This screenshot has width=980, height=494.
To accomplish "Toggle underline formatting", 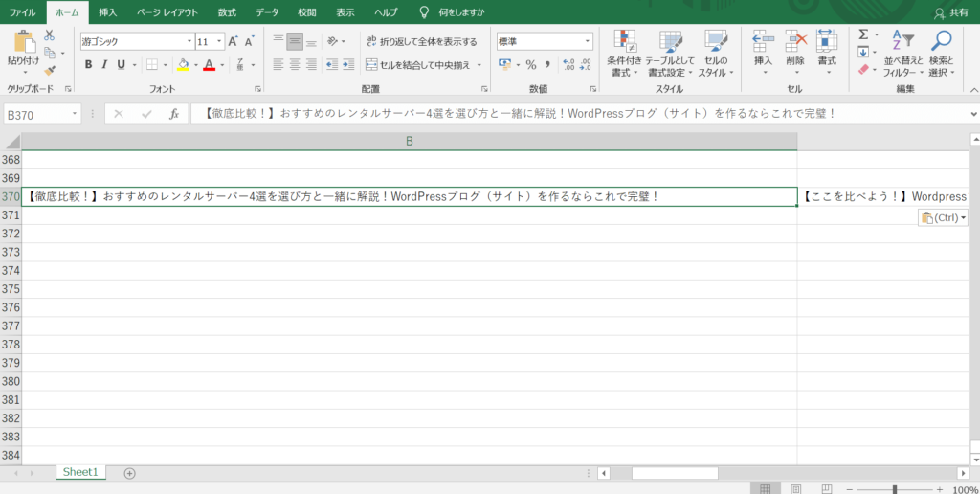I will 121,64.
